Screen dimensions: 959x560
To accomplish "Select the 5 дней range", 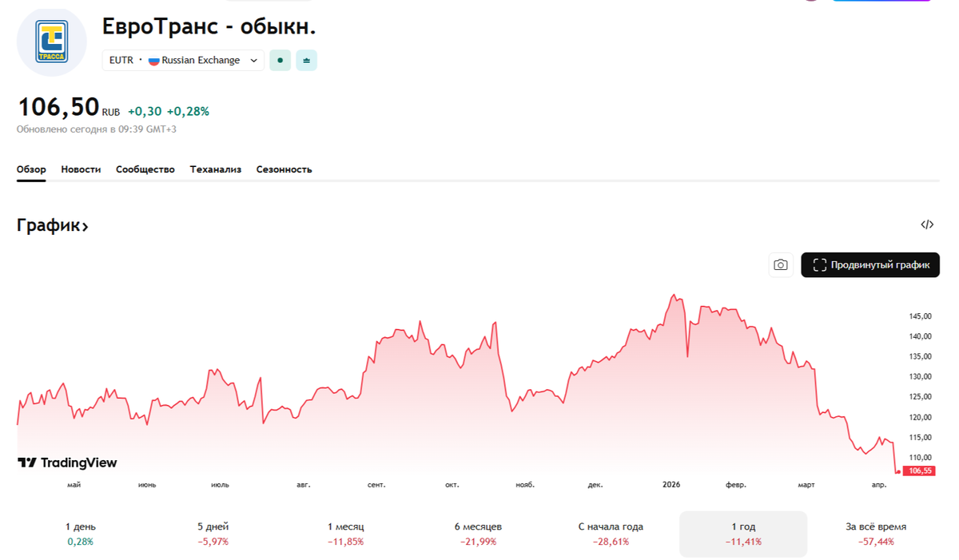I will (x=213, y=534).
